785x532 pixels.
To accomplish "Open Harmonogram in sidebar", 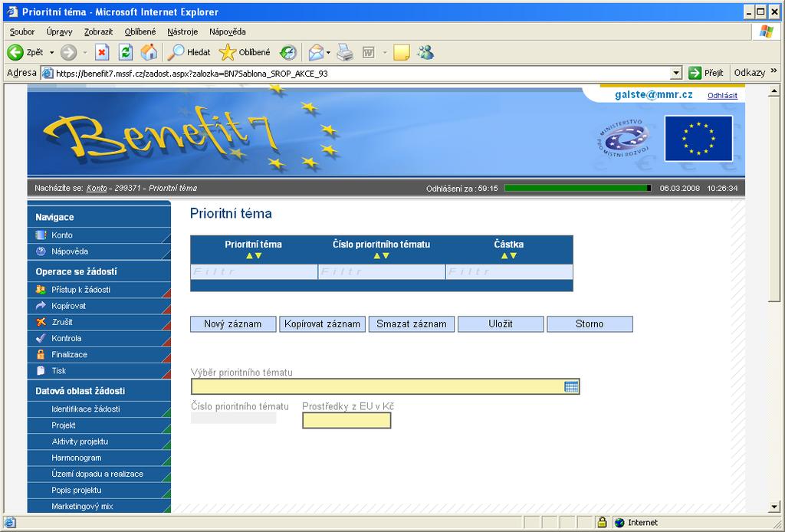I will click(76, 458).
